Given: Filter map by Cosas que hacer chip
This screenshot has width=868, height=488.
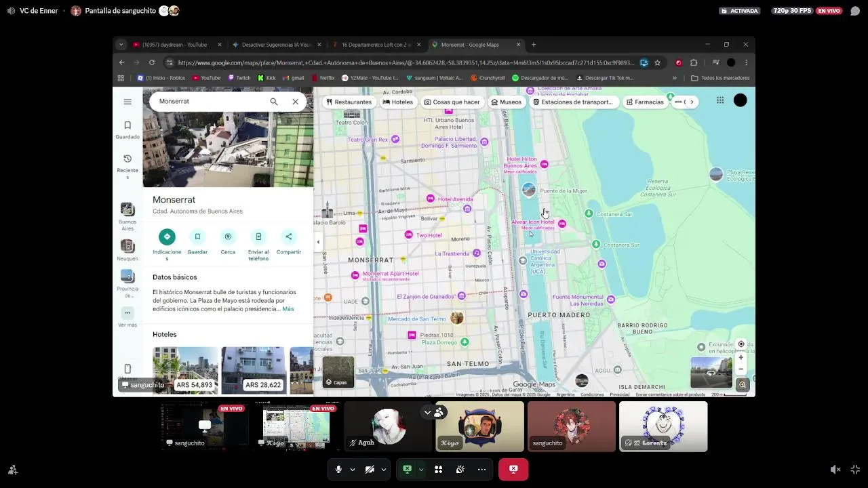Looking at the screenshot, I should (452, 102).
